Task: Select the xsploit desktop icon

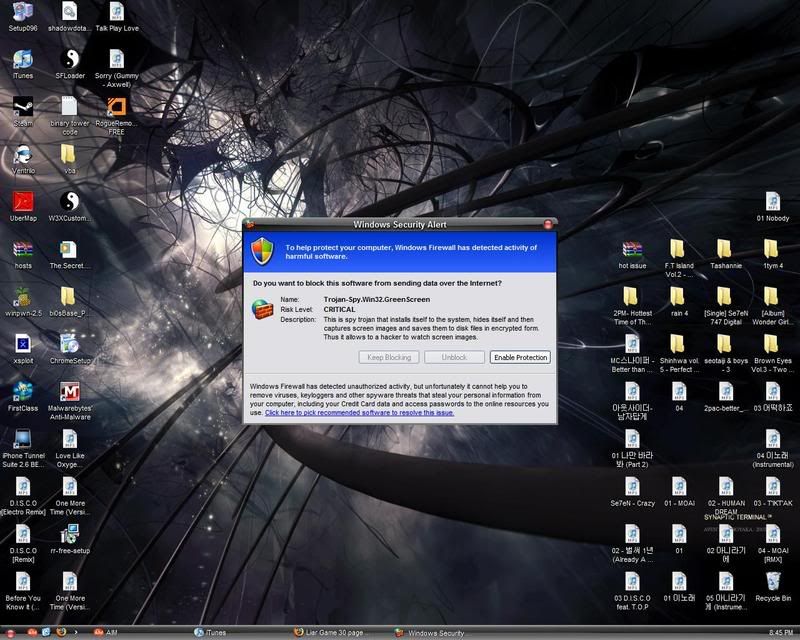Action: click(23, 344)
